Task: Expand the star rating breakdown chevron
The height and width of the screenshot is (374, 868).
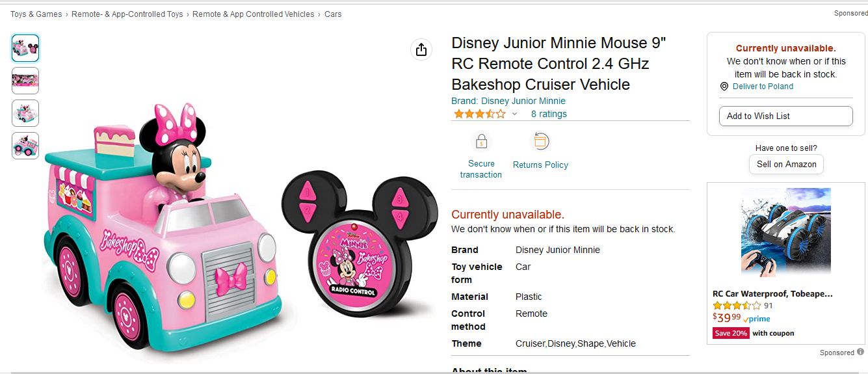Action: click(514, 114)
